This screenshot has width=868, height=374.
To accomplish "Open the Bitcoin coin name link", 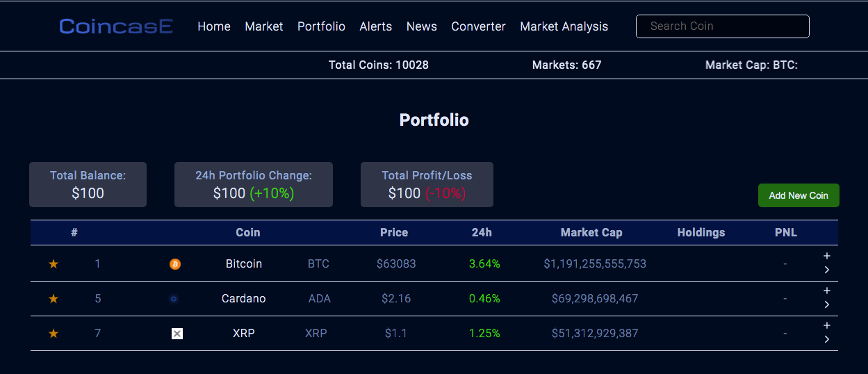I will (244, 264).
